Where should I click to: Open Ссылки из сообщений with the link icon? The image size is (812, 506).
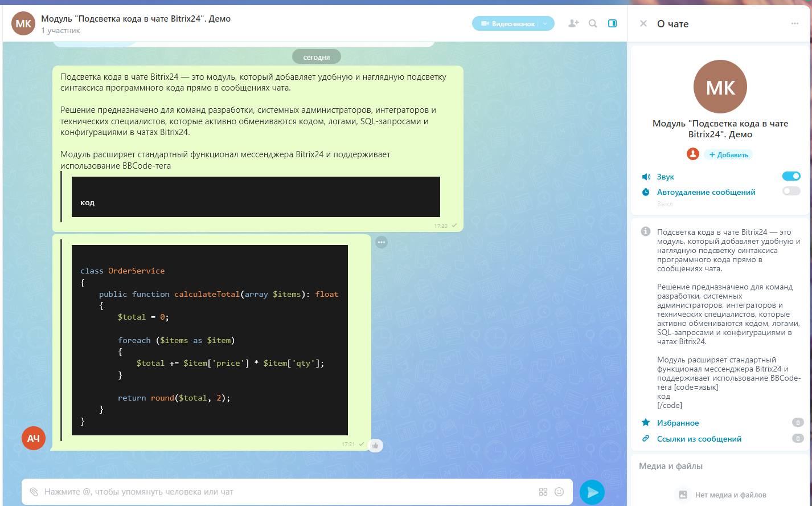645,438
